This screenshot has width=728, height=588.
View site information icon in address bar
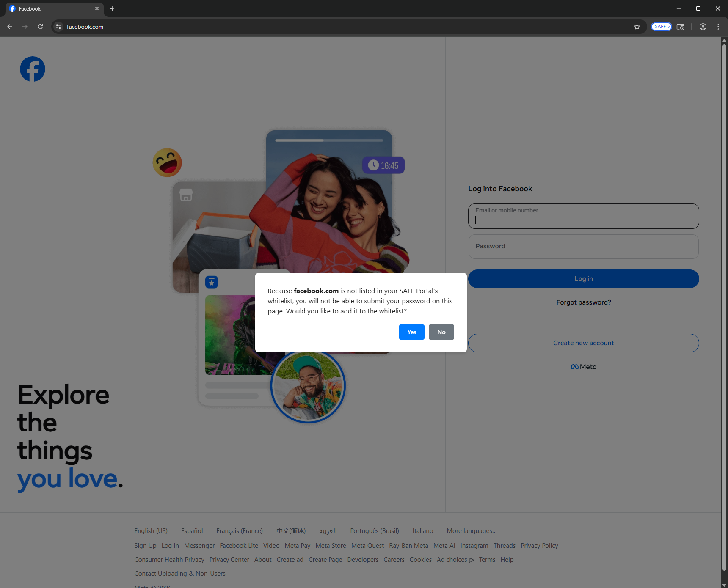pyautogui.click(x=58, y=27)
